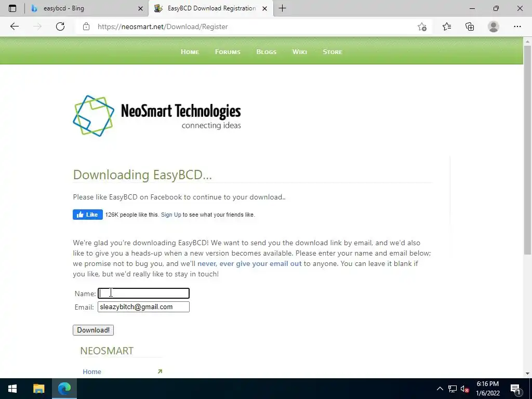
Task: Click the scrollbar down arrow
Action: pos(528,374)
